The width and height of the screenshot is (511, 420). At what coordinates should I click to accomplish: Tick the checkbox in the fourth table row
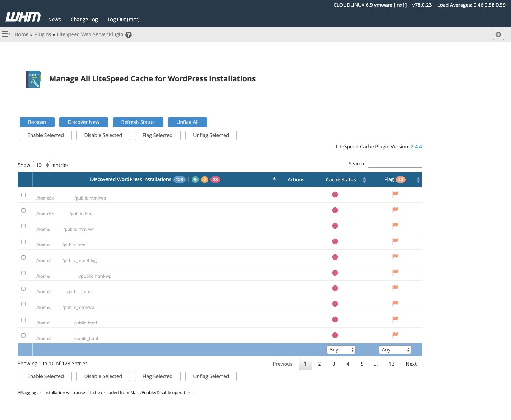pyautogui.click(x=23, y=242)
